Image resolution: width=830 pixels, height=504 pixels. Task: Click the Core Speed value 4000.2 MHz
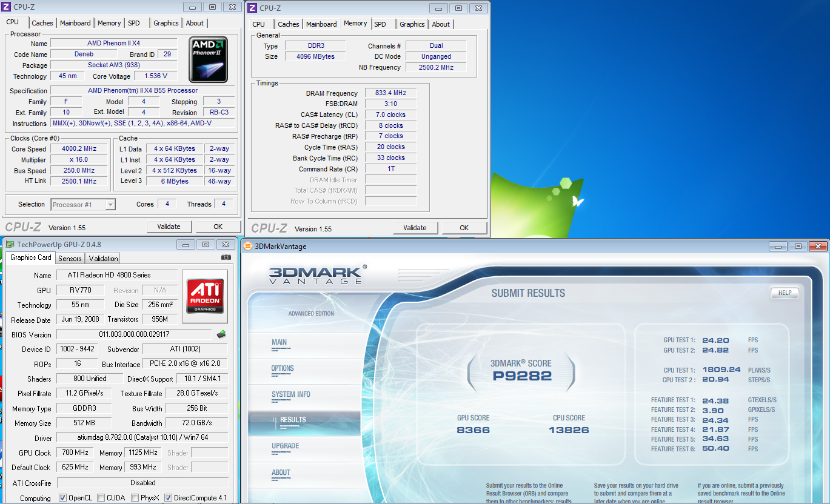click(x=79, y=149)
